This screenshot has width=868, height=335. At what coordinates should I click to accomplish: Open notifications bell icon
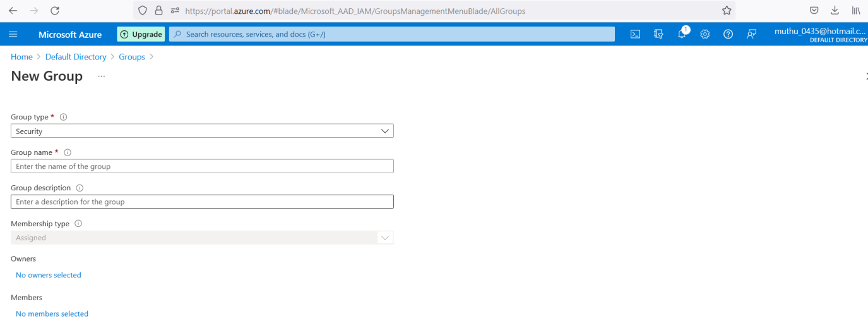[682, 34]
